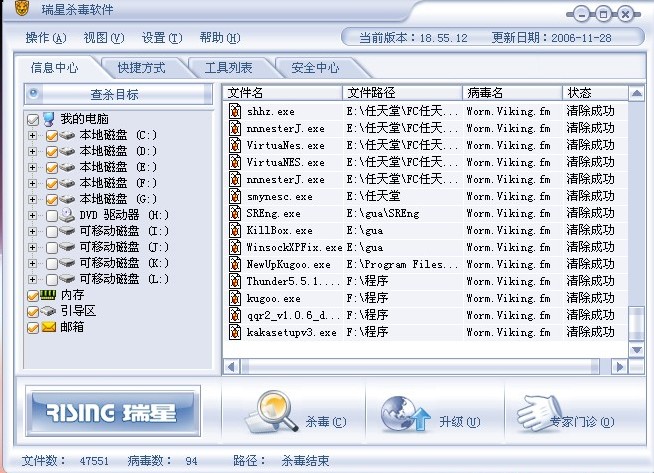
Task: Expand the 可移动磁盘 (I:) tree node
Action: tap(32, 231)
